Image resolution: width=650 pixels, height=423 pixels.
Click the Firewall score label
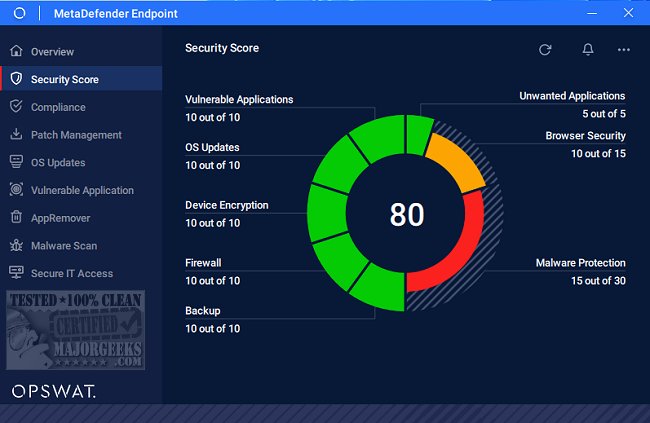click(203, 263)
